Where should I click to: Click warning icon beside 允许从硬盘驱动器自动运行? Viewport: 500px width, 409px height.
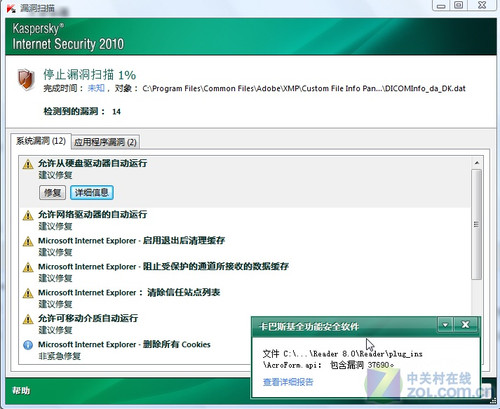click(x=28, y=164)
